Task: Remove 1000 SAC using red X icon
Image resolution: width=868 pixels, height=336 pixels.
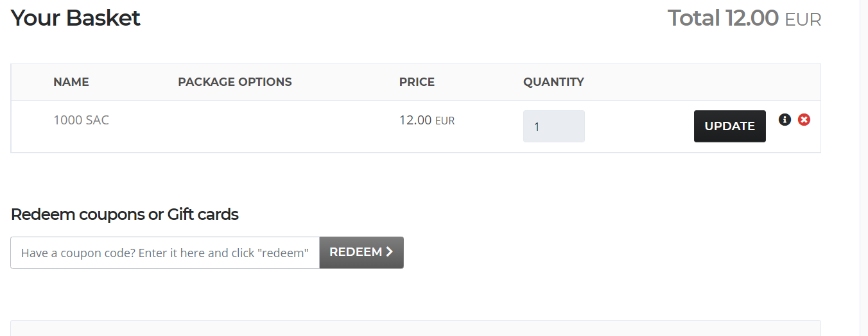Action: pyautogui.click(x=804, y=119)
